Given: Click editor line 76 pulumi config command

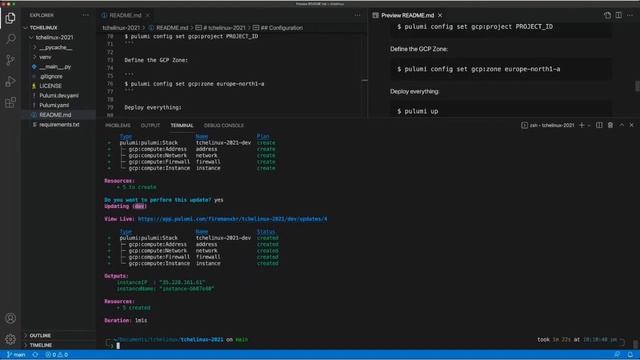Looking at the screenshot, I should [194, 84].
